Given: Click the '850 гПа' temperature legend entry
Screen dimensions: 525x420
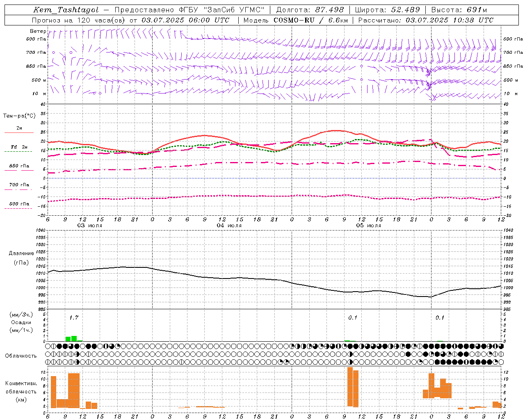Looking at the screenshot, I should (x=19, y=166).
